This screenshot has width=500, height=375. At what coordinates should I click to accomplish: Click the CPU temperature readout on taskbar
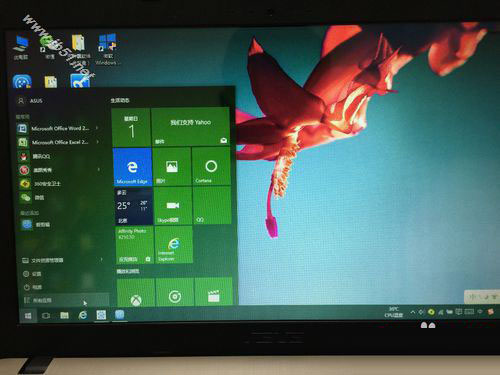point(393,312)
